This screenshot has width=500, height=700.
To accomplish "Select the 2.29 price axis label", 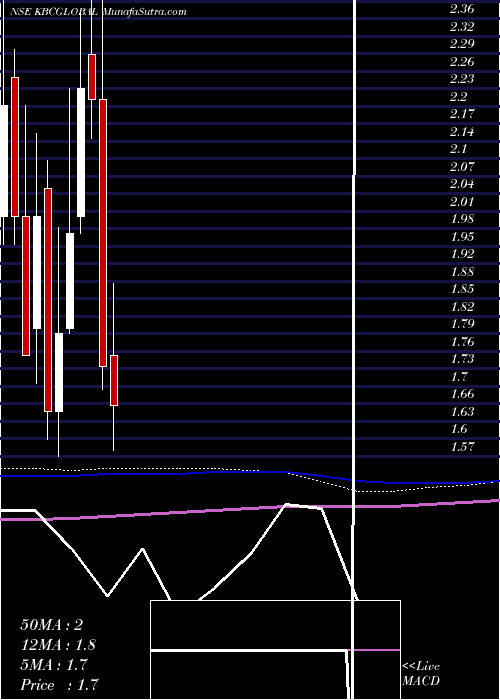I will click(x=462, y=44).
